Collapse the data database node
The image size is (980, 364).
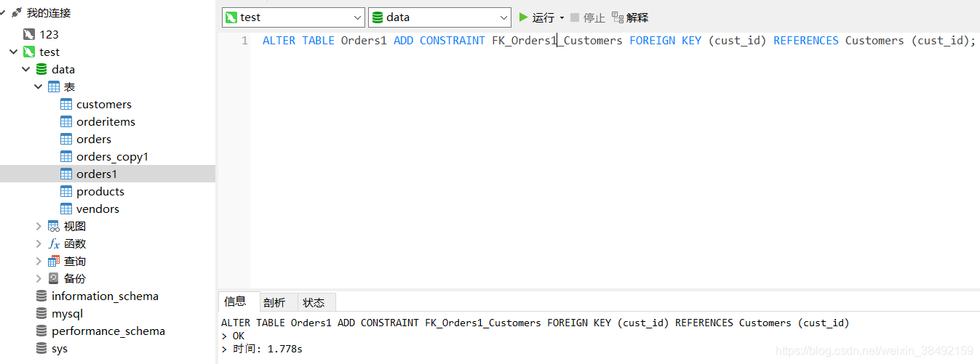pos(26,69)
